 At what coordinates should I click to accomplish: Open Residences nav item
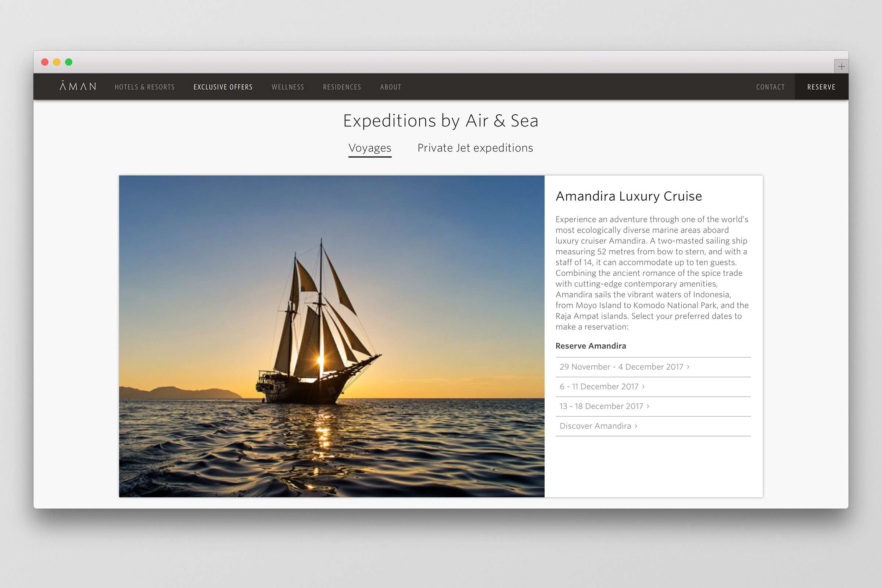(x=342, y=87)
